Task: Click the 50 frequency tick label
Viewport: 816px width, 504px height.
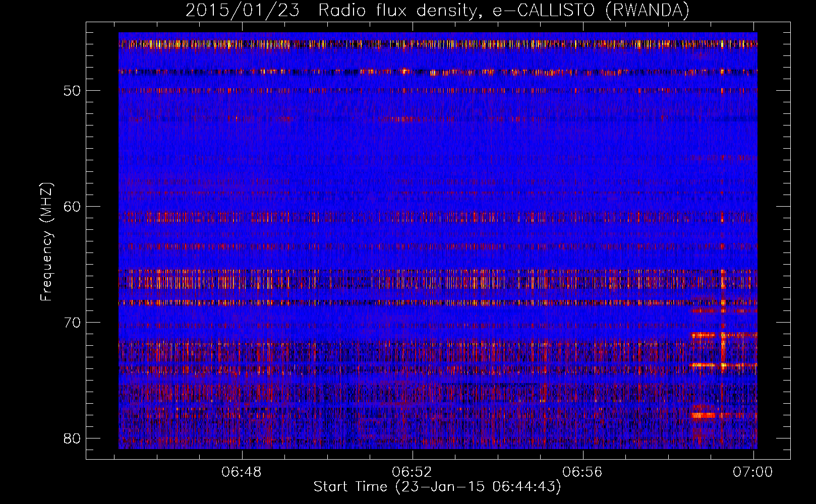Action: (72, 91)
